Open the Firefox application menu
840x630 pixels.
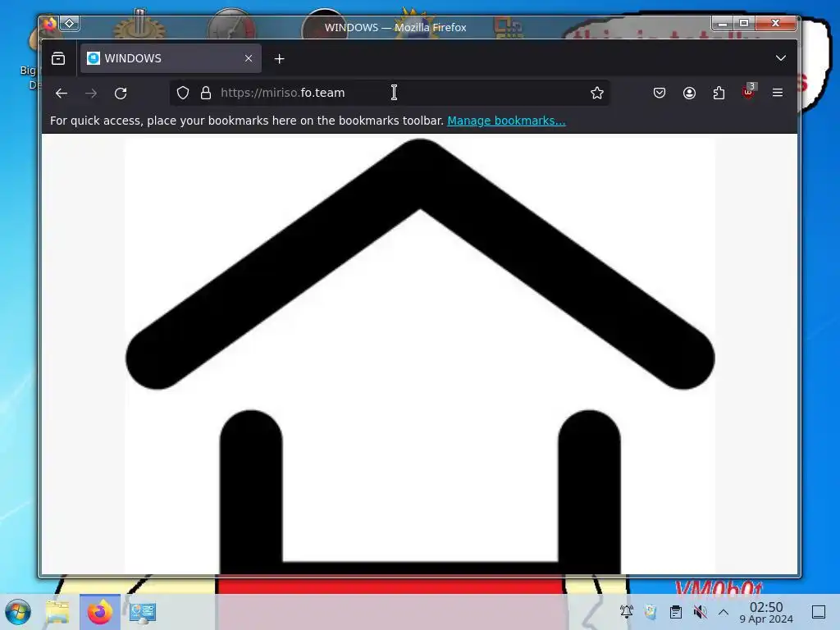pyautogui.click(x=778, y=94)
